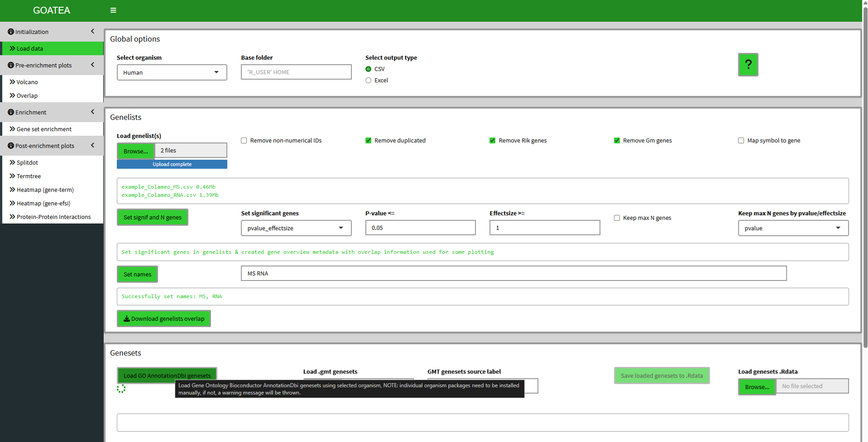
Task: Download genelists overlap file
Action: click(x=164, y=318)
